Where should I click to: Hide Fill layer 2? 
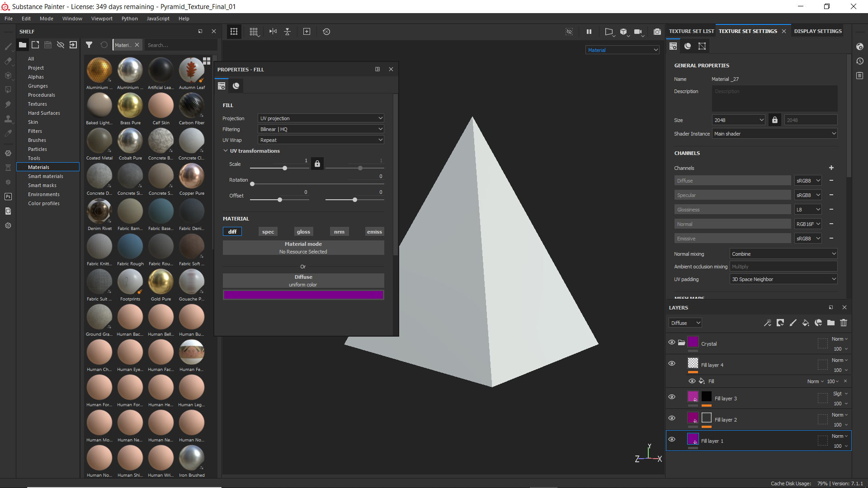pyautogui.click(x=672, y=418)
